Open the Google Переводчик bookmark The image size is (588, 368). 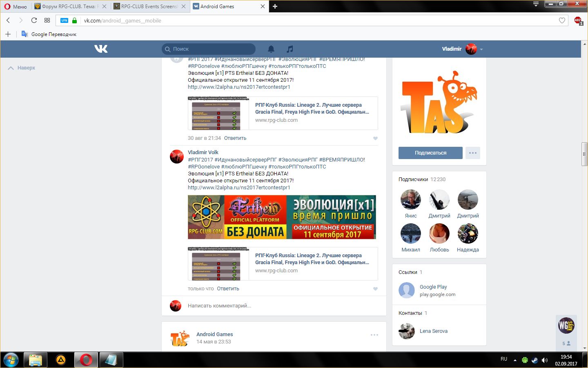(49, 34)
